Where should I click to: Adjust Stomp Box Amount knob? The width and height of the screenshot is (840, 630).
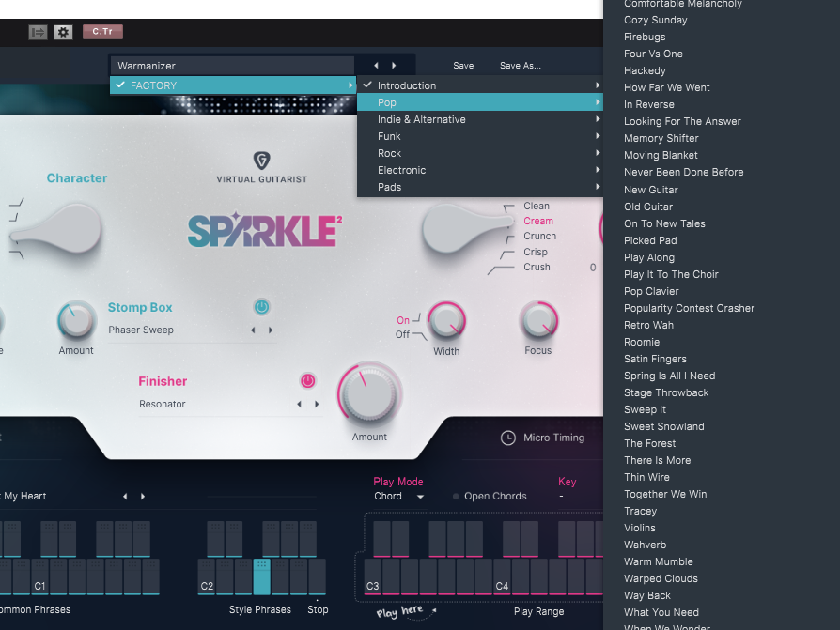click(x=76, y=321)
